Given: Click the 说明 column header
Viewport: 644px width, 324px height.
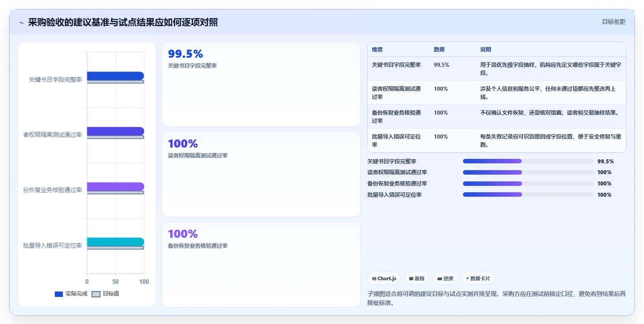Looking at the screenshot, I should tap(485, 50).
